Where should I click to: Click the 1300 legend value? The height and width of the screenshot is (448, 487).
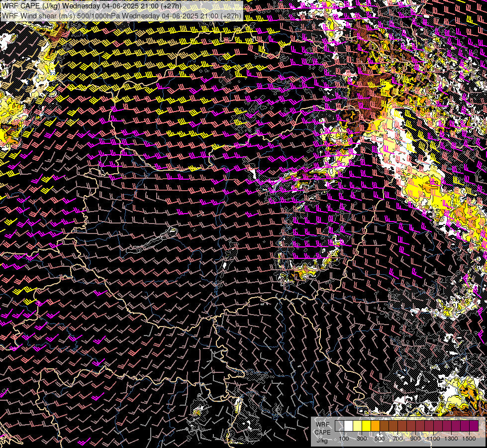[x=451, y=439]
